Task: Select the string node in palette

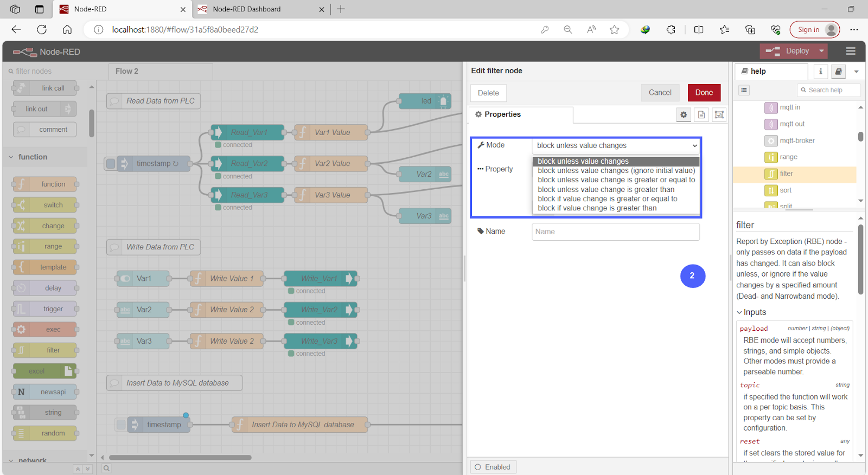Action: click(44, 413)
